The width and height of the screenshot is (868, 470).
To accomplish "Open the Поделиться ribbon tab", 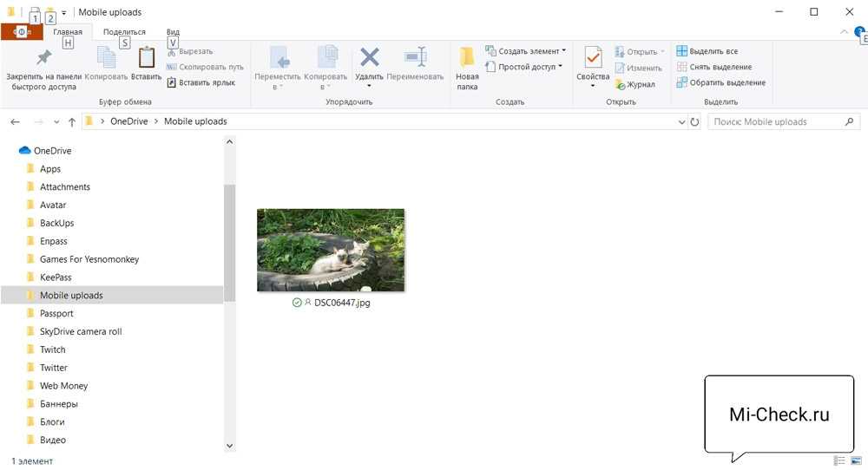I will 124,32.
